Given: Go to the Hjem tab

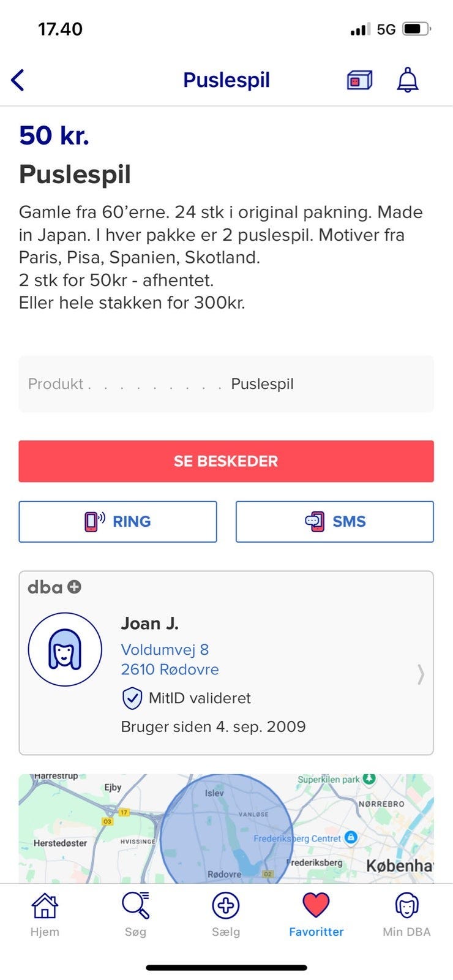Looking at the screenshot, I should [x=45, y=914].
